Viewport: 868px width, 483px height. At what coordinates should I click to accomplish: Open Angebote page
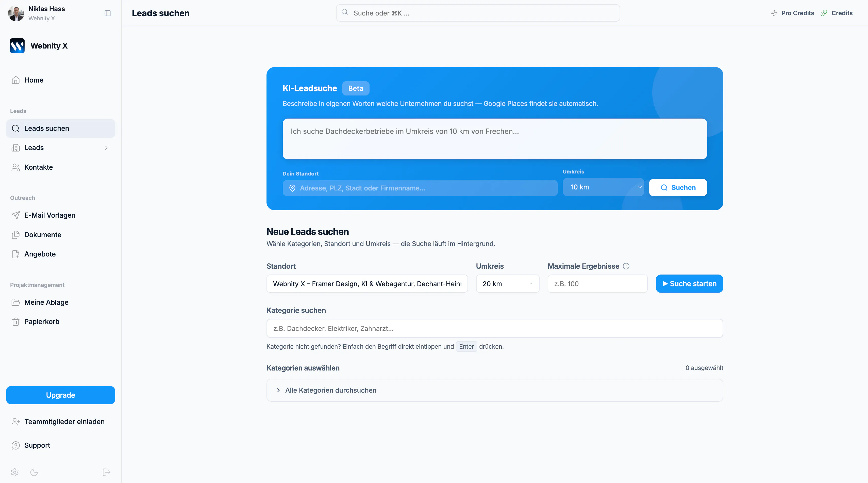pos(61,254)
